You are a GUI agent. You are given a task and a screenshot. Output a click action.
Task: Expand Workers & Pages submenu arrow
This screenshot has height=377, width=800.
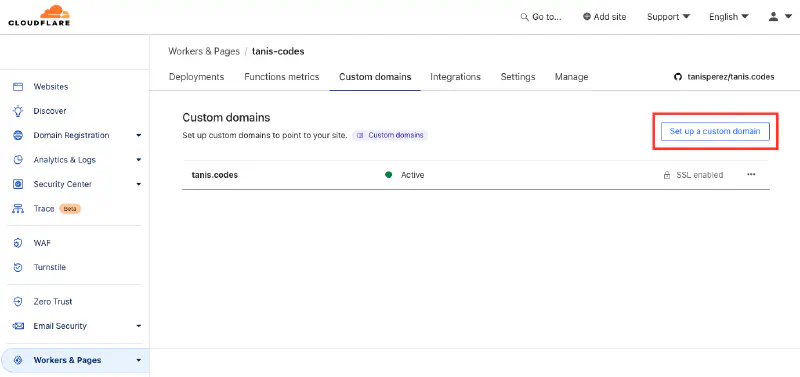click(138, 361)
